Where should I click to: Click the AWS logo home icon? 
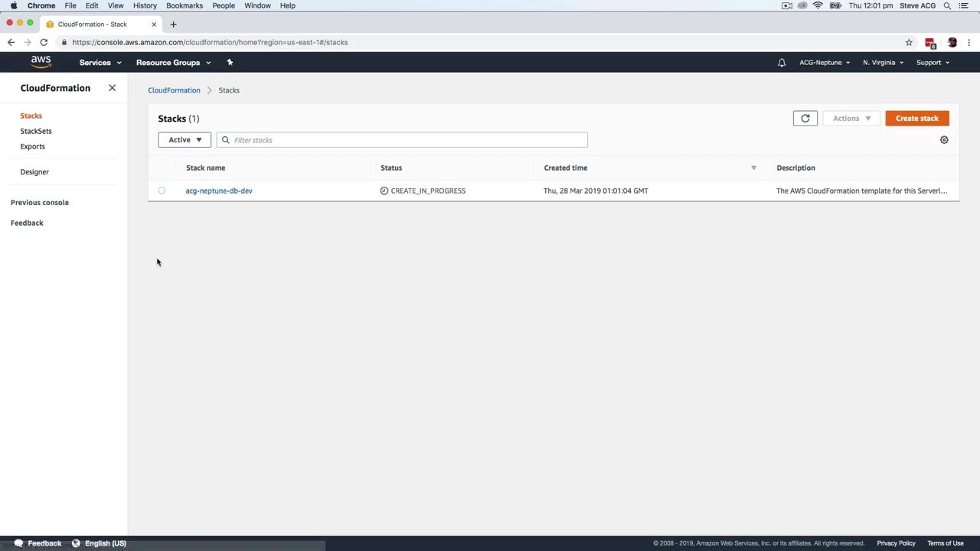(x=41, y=62)
